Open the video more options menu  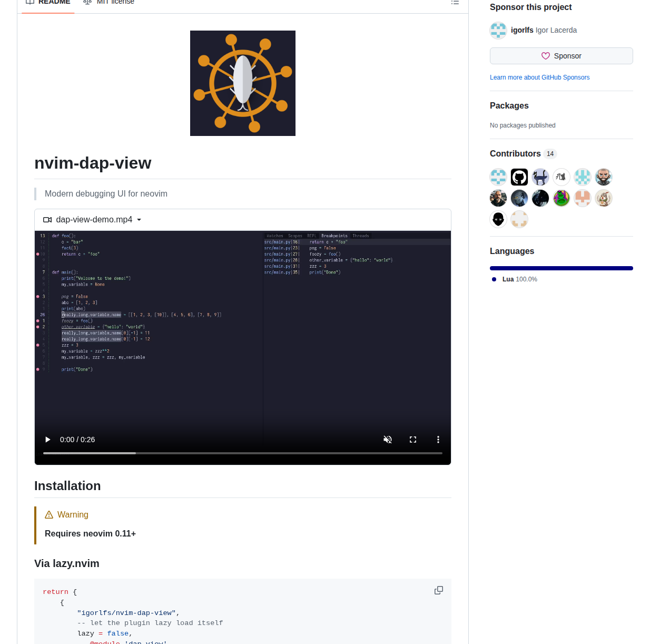tap(438, 440)
